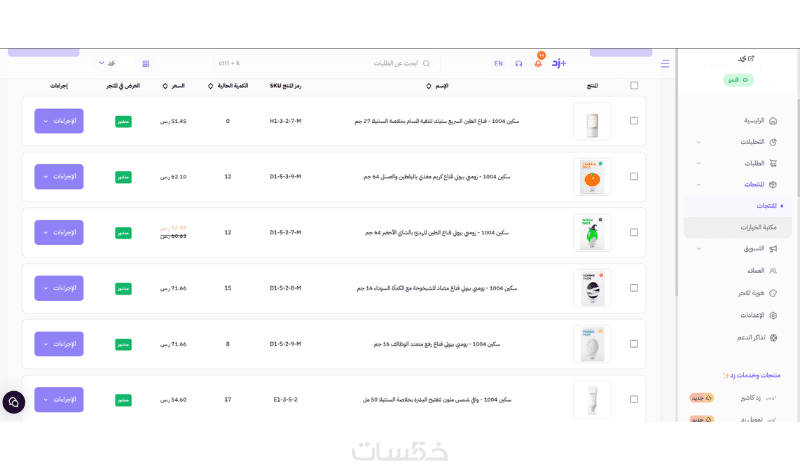
Task: Open the chat bubble widget
Action: [x=14, y=402]
